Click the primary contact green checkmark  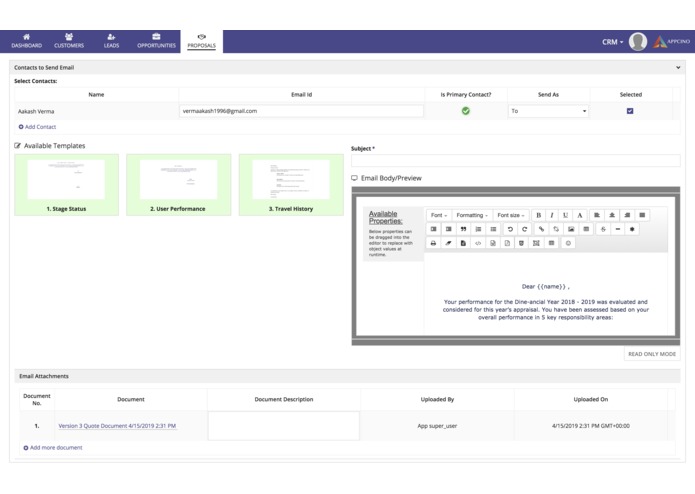(465, 111)
